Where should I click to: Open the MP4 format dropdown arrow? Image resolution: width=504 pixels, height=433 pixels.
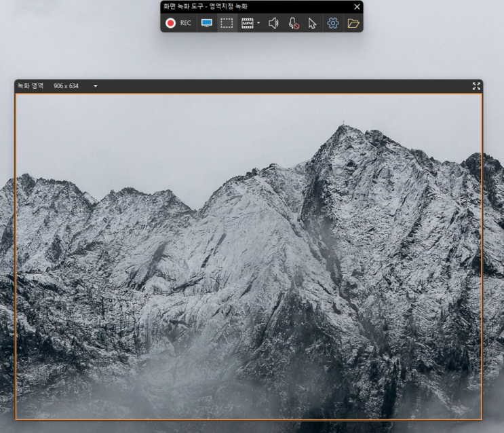[x=258, y=23]
